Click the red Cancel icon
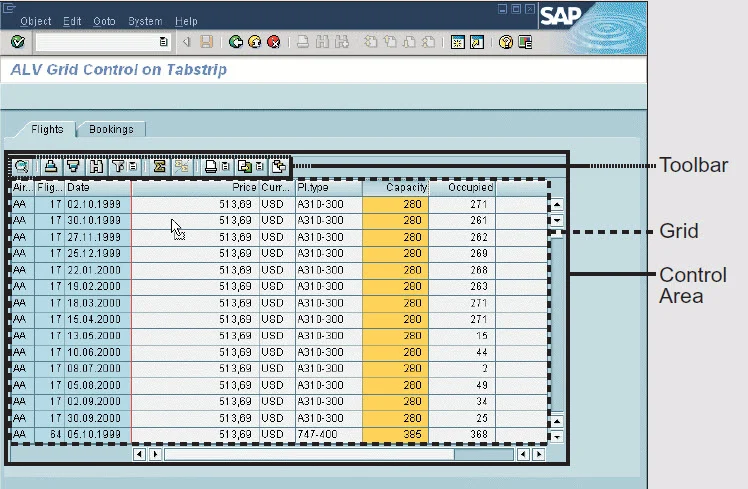The height and width of the screenshot is (489, 748). 274,42
